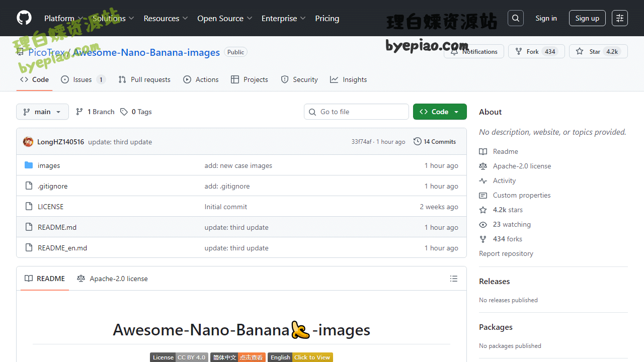
Task: Click the Go to file search field
Action: pyautogui.click(x=356, y=112)
